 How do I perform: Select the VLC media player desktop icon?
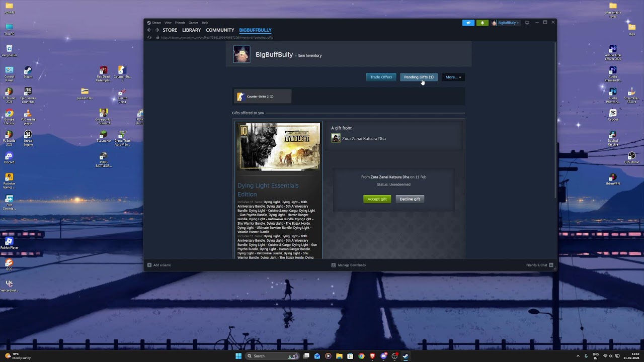point(28,117)
